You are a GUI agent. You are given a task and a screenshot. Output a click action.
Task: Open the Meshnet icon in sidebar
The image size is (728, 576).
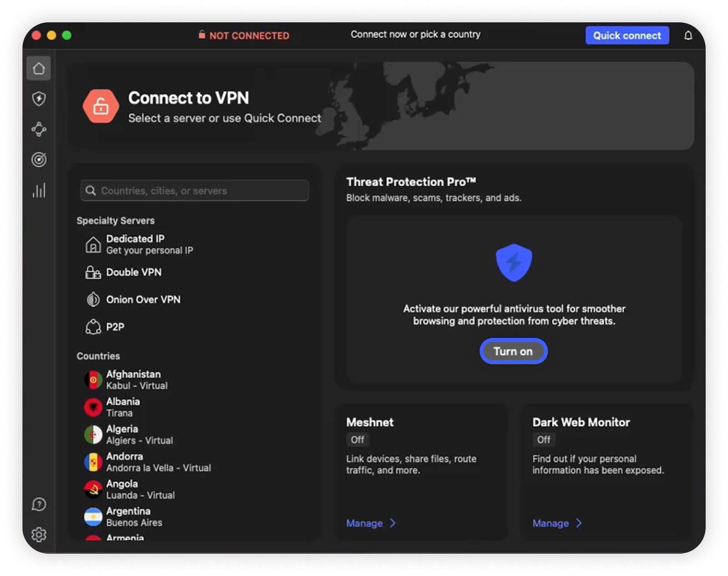coord(39,129)
